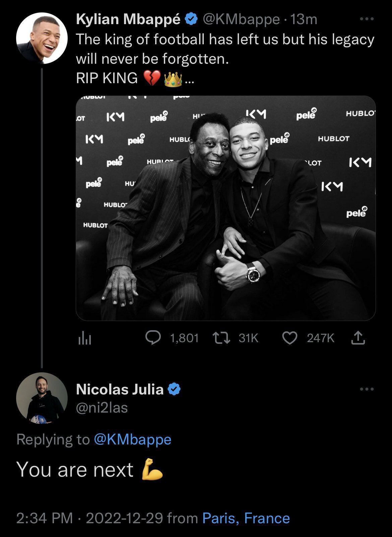Open Kylian Mbappé's profile picture
This screenshot has height=537, width=392.
click(42, 38)
